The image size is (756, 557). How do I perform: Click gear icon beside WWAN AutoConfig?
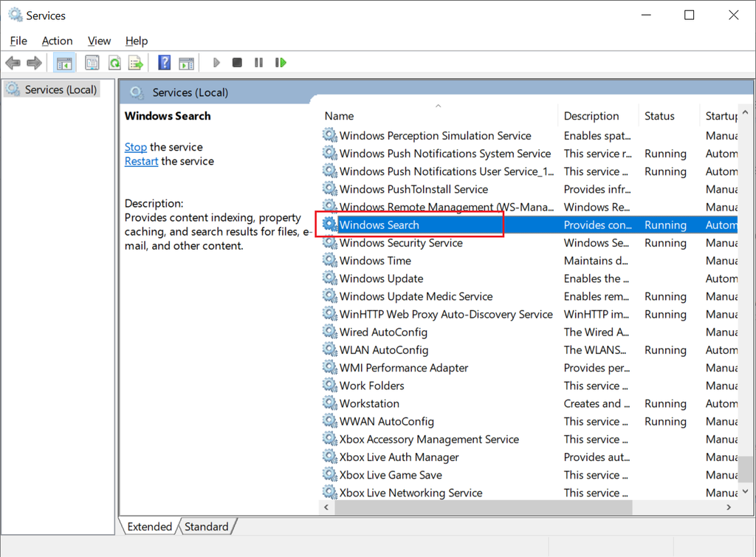(330, 420)
